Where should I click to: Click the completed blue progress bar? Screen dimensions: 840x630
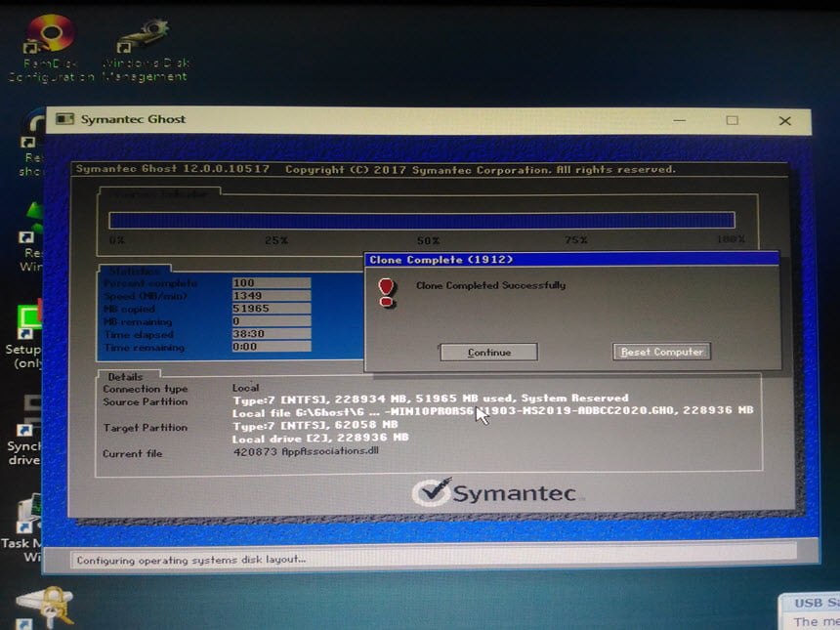pos(422,220)
